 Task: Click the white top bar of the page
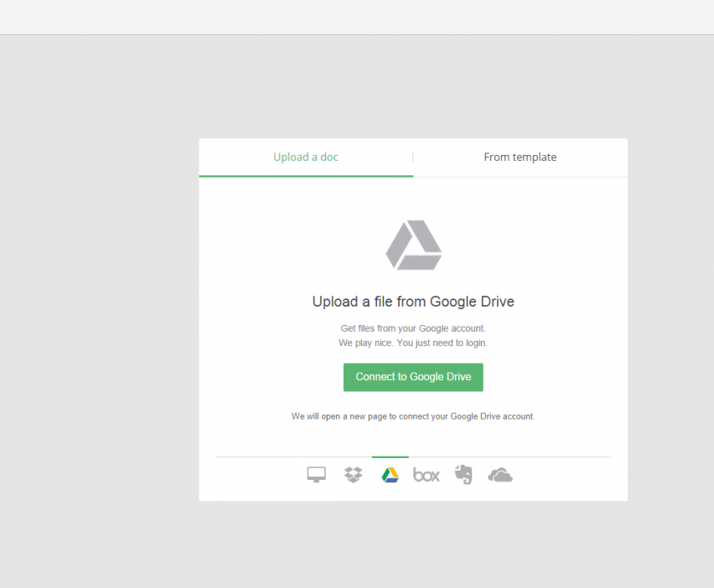pos(357,17)
